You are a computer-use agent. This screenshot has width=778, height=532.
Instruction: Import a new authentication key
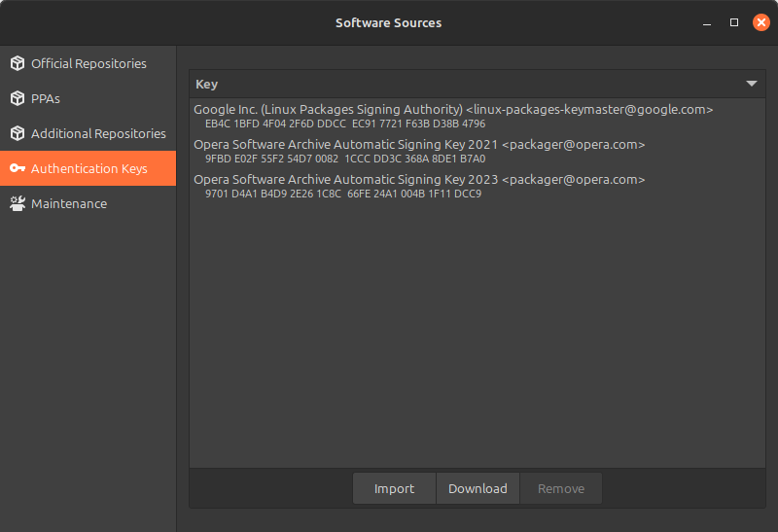395,488
